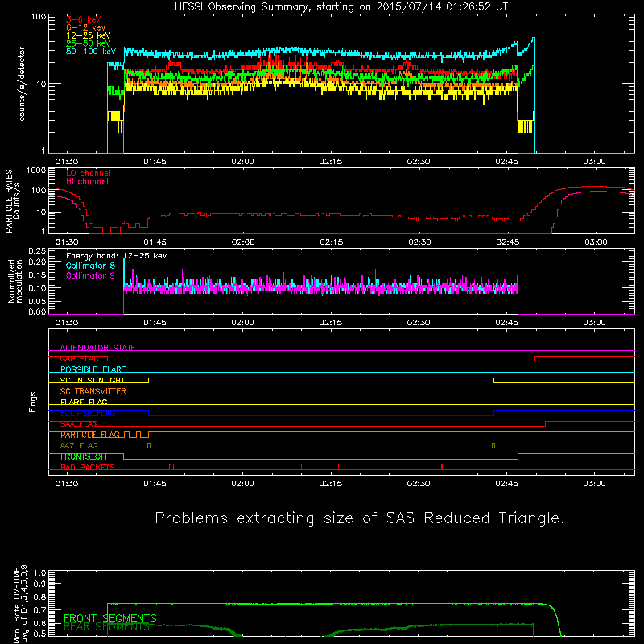Click the PARTICLE_FLAG label

pyautogui.click(x=90, y=435)
